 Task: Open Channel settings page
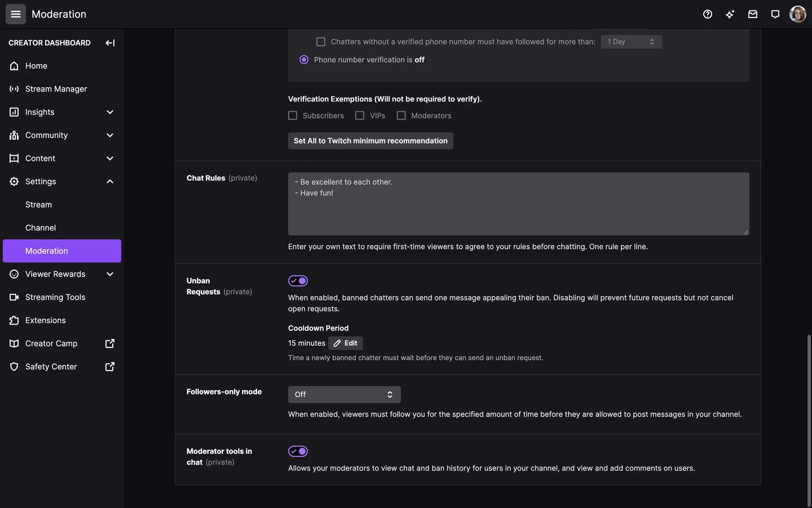[41, 228]
